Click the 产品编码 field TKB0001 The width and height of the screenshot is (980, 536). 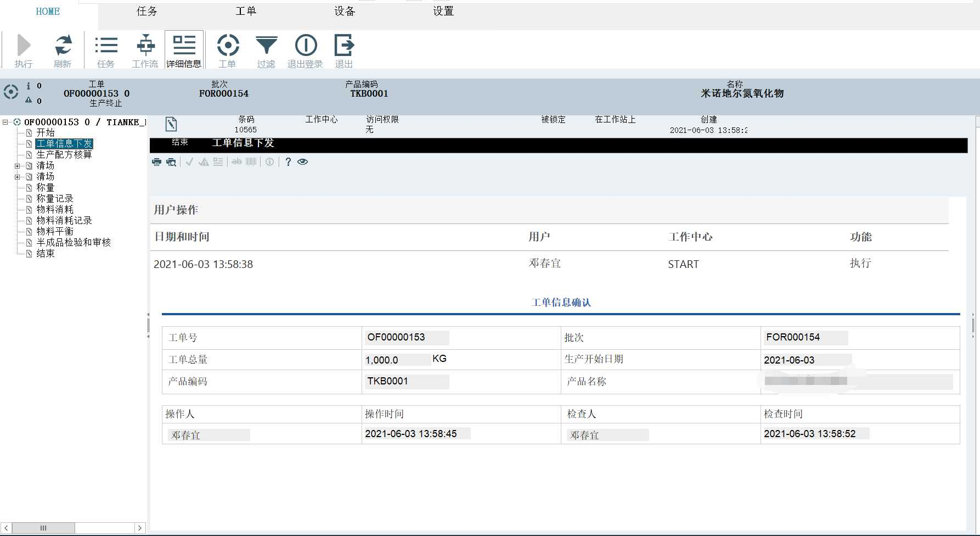tap(407, 381)
